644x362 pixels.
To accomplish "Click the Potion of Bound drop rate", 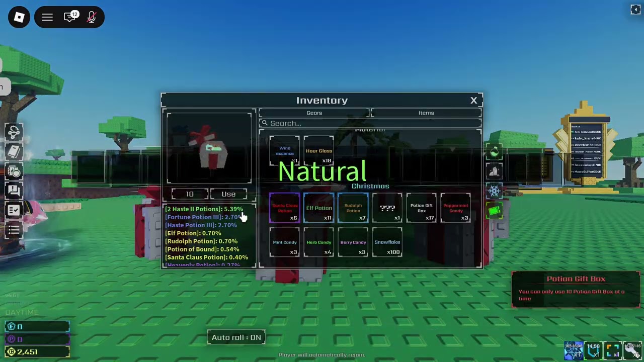I will click(x=202, y=249).
